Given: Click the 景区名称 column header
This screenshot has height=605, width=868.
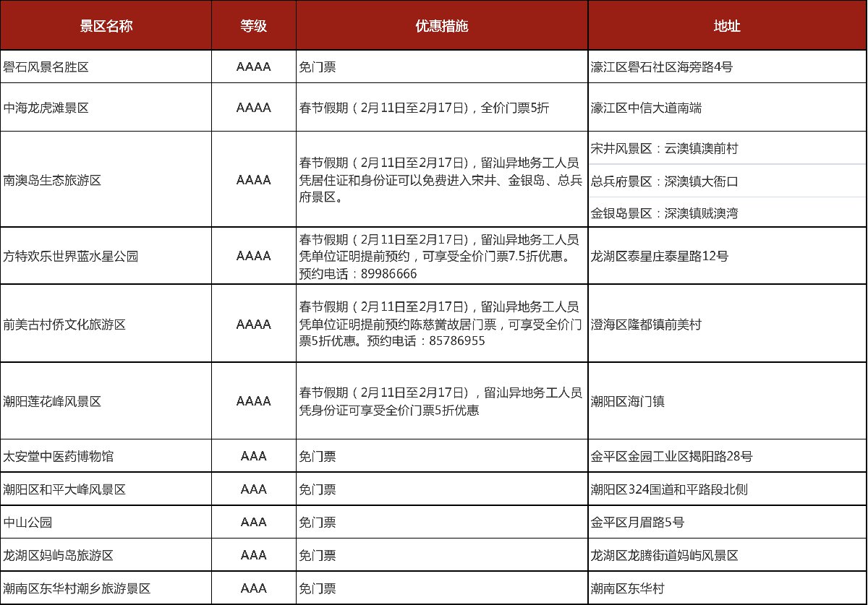Looking at the screenshot, I should pos(106,26).
